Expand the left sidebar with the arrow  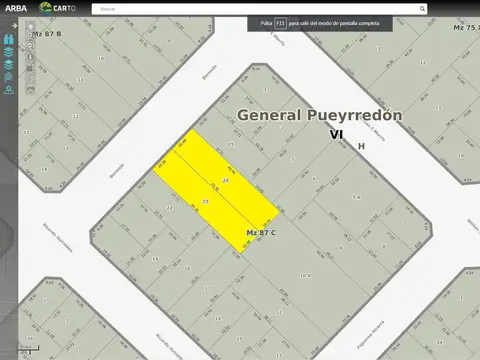click(14, 26)
